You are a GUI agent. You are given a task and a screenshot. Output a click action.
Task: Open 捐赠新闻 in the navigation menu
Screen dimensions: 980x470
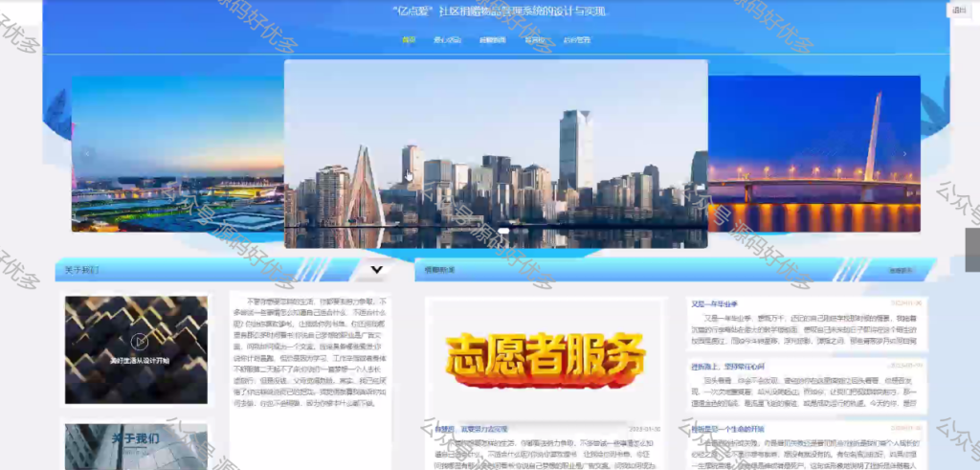493,40
